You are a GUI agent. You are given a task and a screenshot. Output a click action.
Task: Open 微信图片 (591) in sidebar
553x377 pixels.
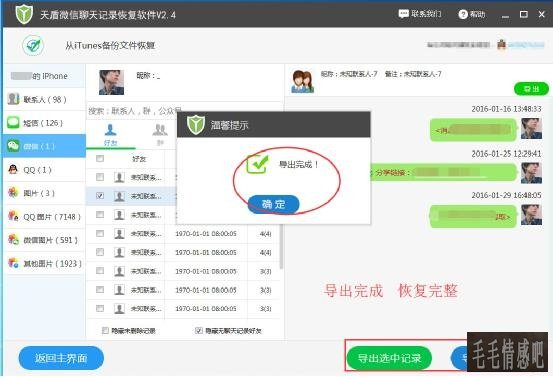coord(44,240)
